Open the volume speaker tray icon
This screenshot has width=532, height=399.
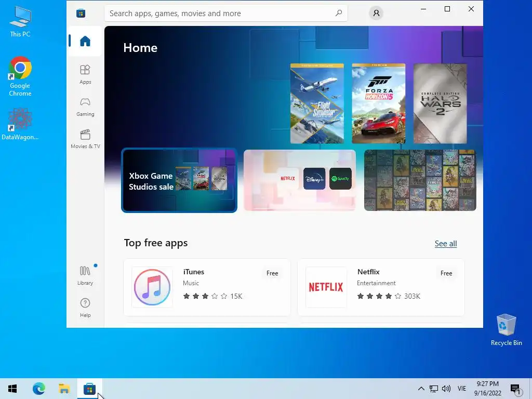[x=446, y=389]
